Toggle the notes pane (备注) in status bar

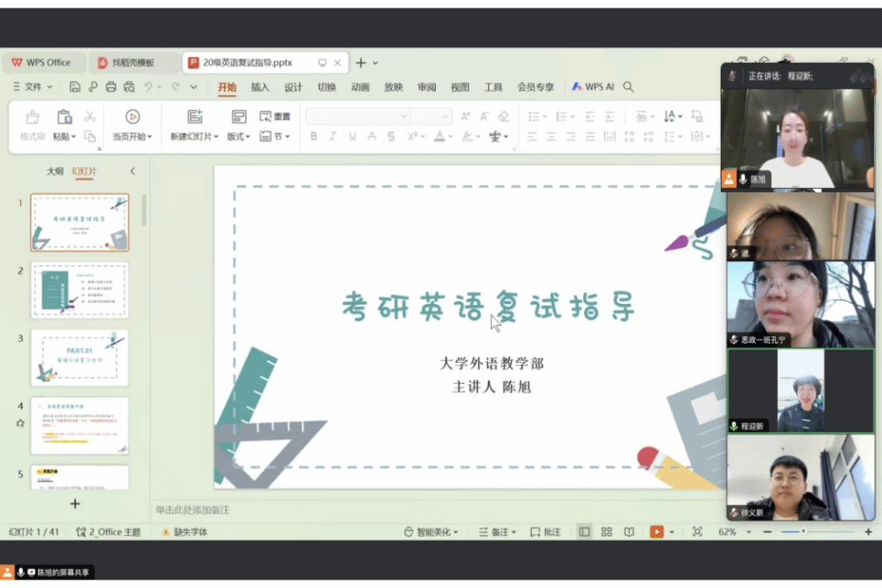(x=497, y=532)
